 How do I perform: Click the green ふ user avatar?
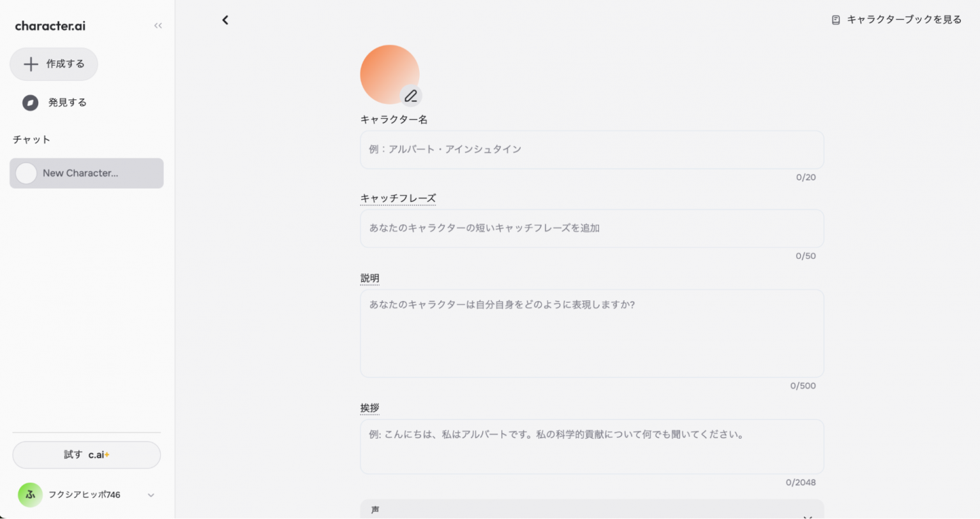[x=30, y=495]
